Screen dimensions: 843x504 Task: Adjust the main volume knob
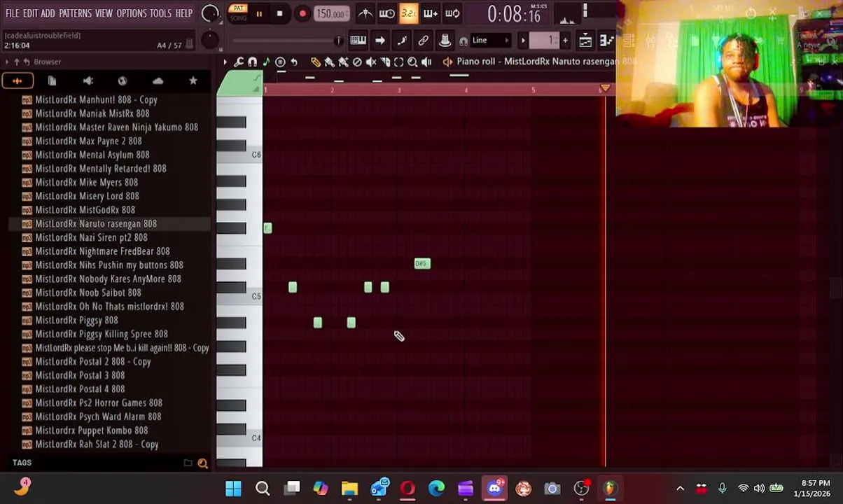tap(209, 13)
